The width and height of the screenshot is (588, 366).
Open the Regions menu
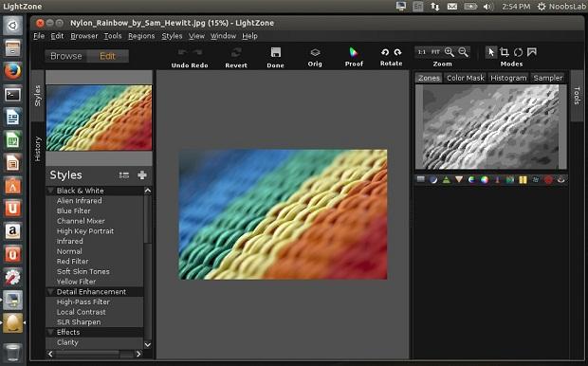coord(141,36)
